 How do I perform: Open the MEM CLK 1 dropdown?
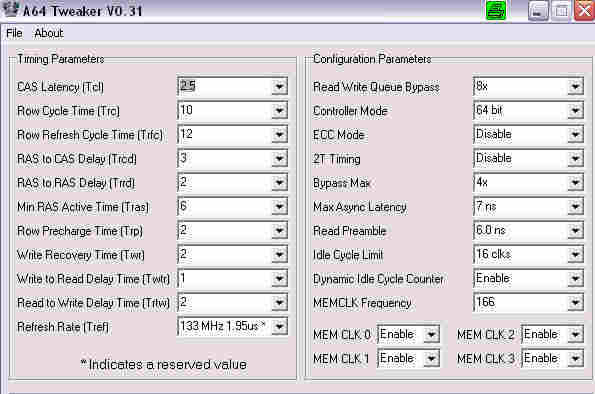(x=431, y=358)
